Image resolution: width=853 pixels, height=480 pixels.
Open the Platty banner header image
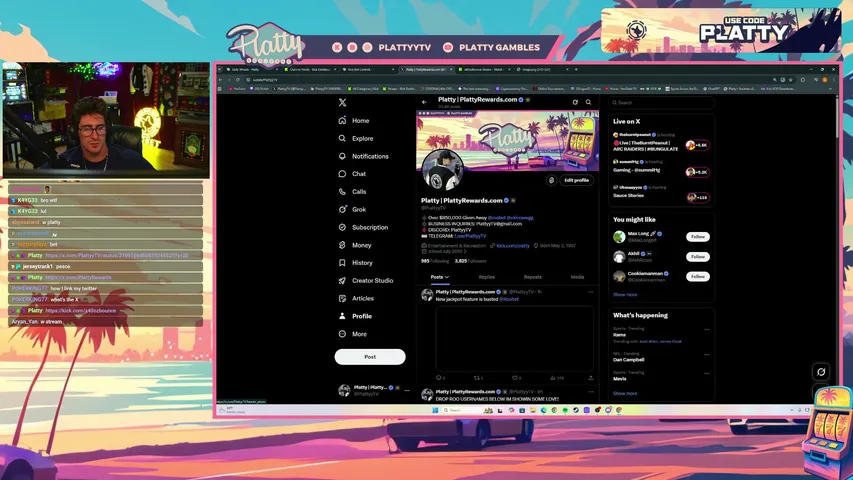click(508, 140)
